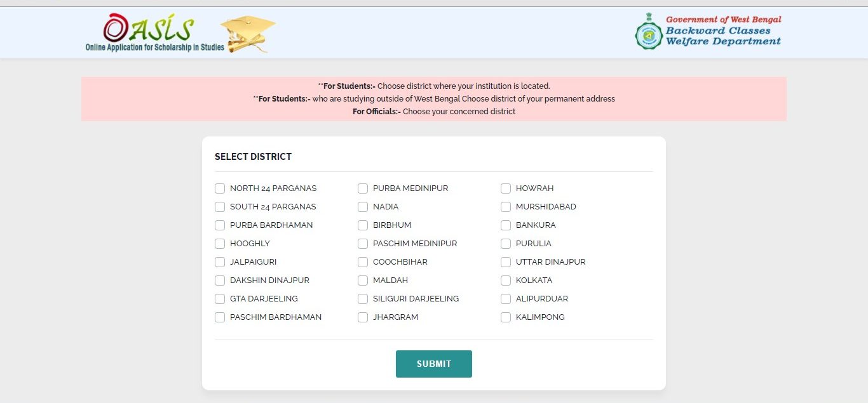Enable the HOWRAH checkbox
Image resolution: width=868 pixels, height=403 pixels.
[x=505, y=188]
